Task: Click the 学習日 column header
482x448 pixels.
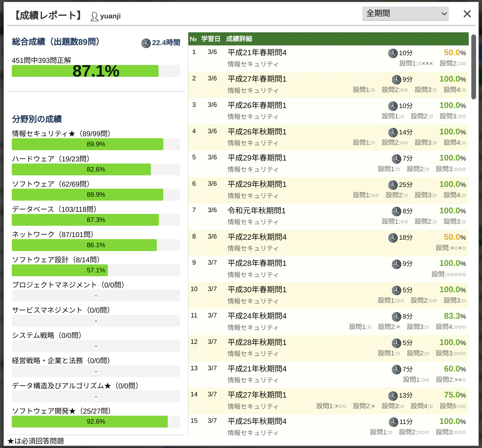Action: tap(211, 39)
